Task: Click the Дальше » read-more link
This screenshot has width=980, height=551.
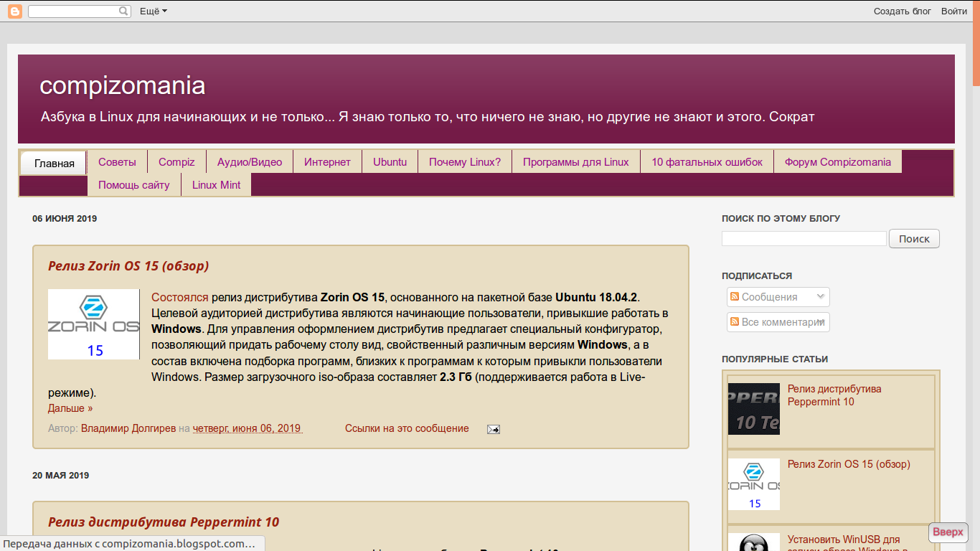Action: [70, 408]
